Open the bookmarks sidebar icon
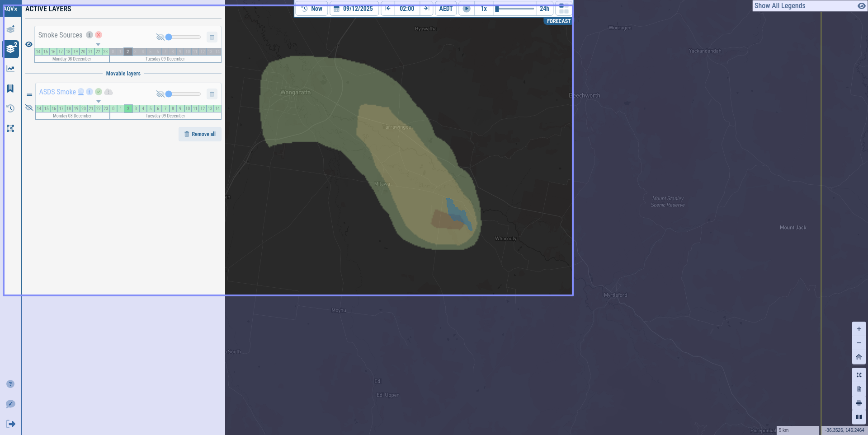The image size is (868, 435). pos(10,89)
